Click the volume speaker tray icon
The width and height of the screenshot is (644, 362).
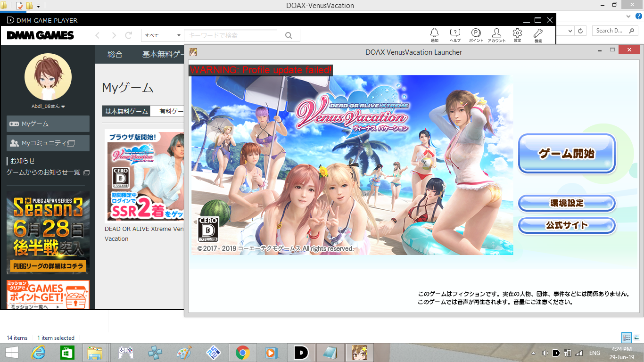tap(545, 353)
